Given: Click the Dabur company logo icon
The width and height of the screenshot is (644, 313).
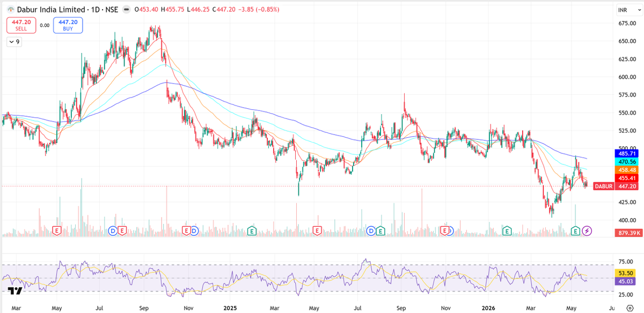Looking at the screenshot, I should pos(10,10).
